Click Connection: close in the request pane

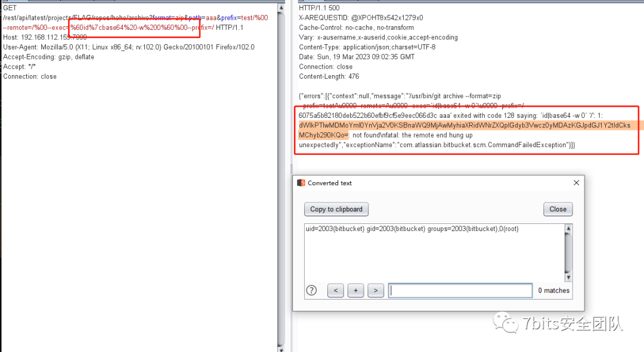pyautogui.click(x=30, y=77)
